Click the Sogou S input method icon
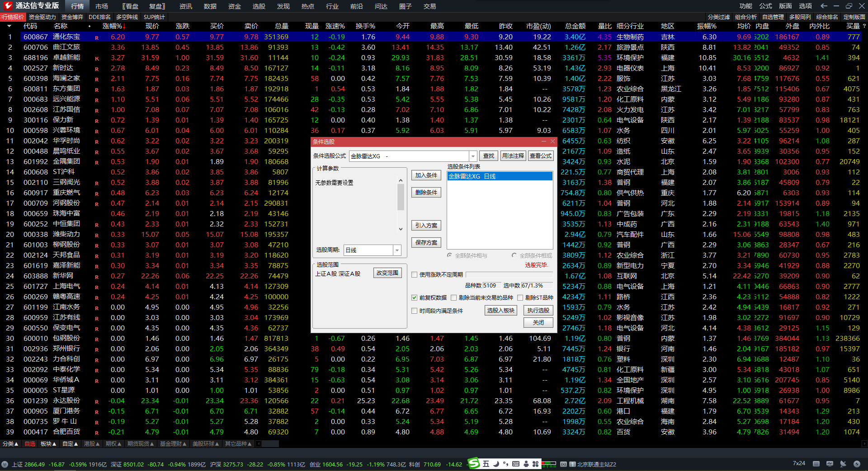This screenshot has height=471, width=868. click(x=473, y=463)
